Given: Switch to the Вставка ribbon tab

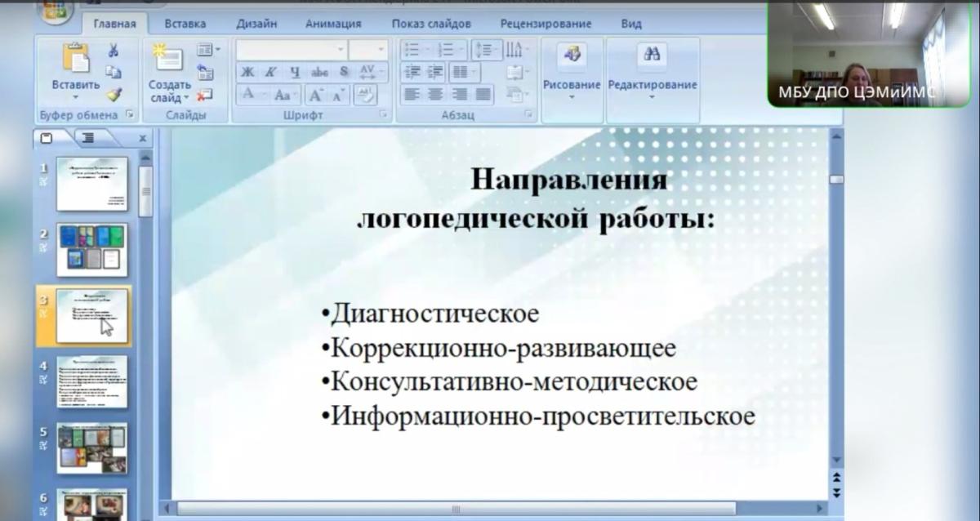Looking at the screenshot, I should tap(185, 24).
